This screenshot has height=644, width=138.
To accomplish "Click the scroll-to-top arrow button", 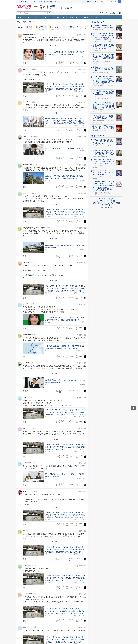I will tap(133, 408).
